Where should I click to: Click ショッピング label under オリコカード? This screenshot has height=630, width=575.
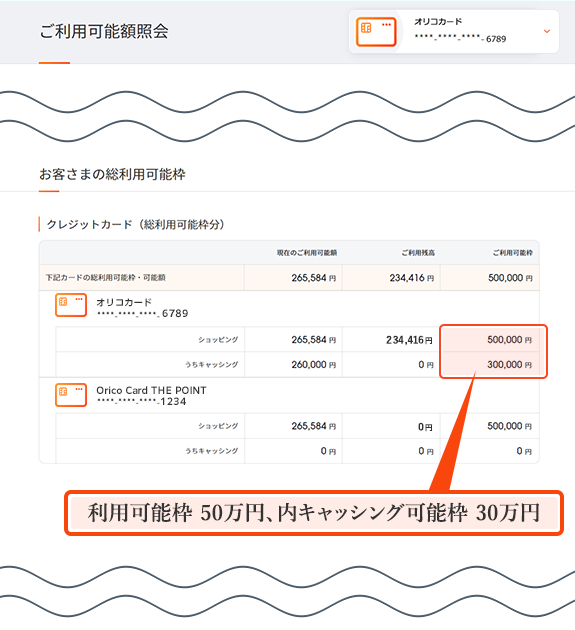[218, 340]
